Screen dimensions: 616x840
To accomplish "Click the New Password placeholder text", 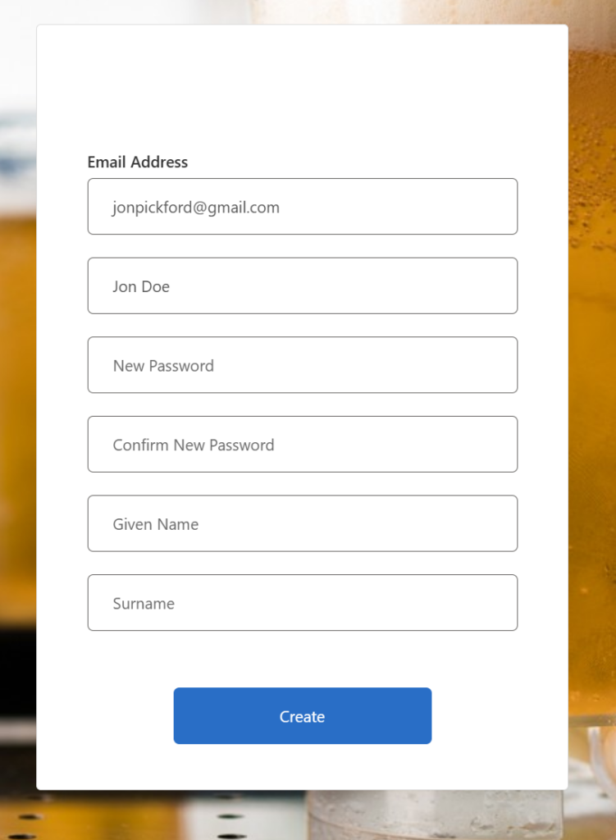I will pos(163,366).
